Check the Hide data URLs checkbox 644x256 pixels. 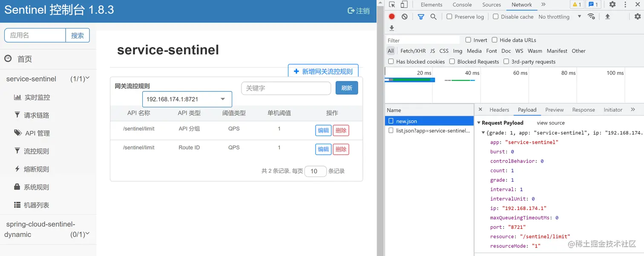494,40
